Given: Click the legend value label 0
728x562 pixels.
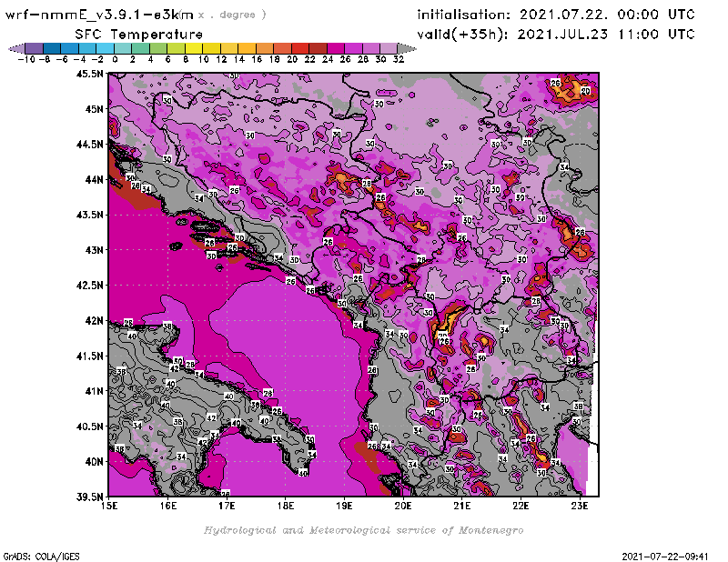Looking at the screenshot, I should [x=115, y=59].
